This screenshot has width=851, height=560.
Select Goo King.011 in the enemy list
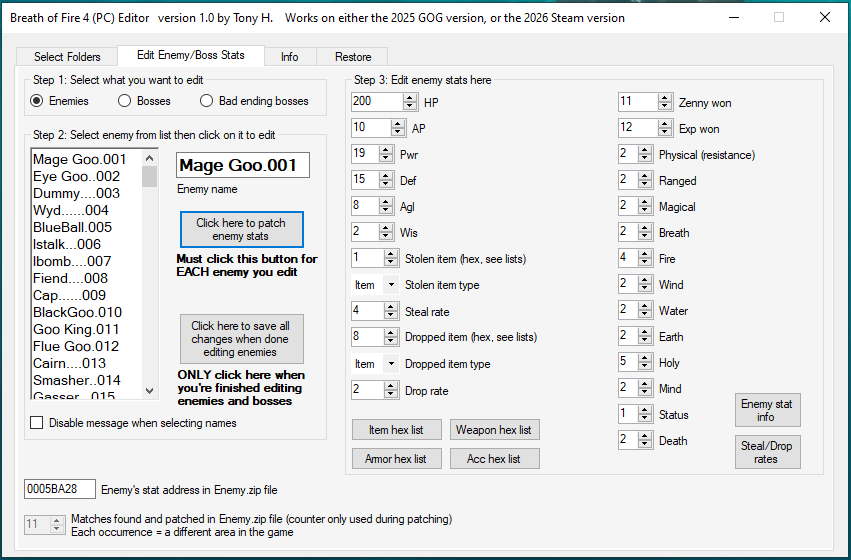pos(76,329)
